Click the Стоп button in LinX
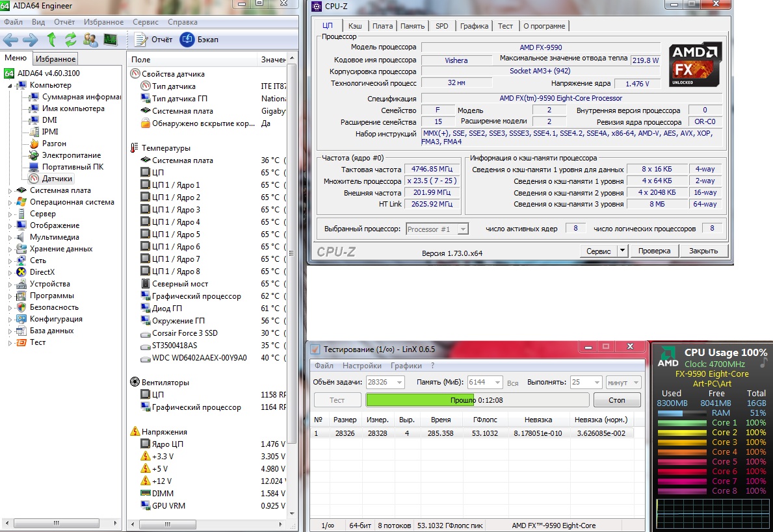The width and height of the screenshot is (773, 532). (x=617, y=400)
